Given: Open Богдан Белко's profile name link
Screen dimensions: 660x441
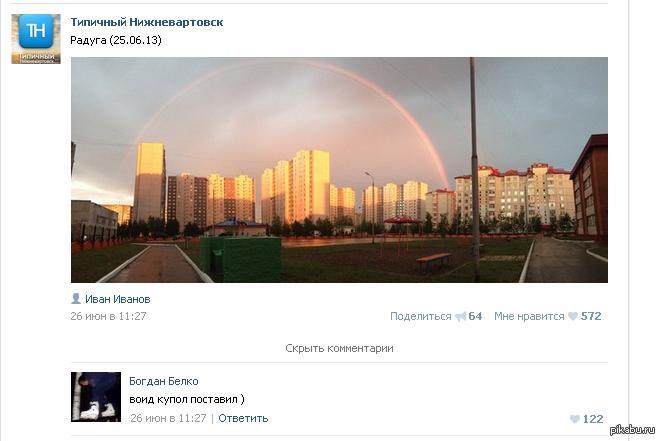Looking at the screenshot, I should point(164,381).
